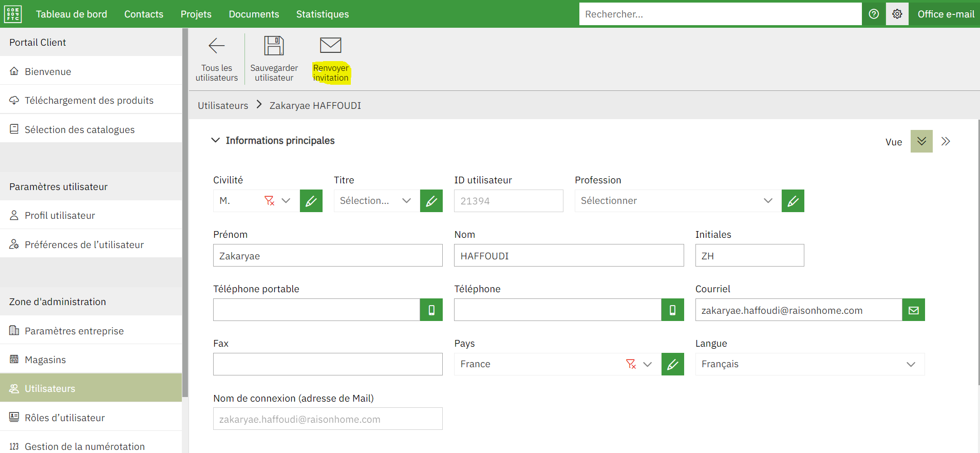
Task: Open Rôles d'utilisateur in sidebar
Action: coord(65,418)
